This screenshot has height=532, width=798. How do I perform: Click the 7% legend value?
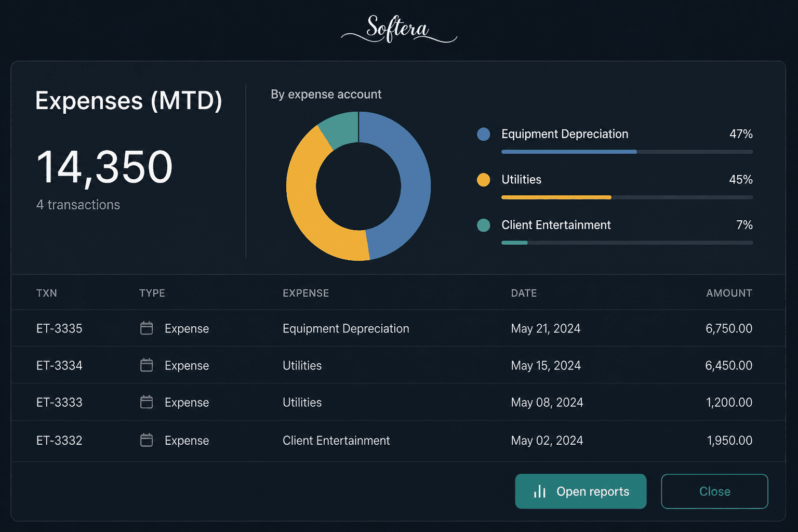744,225
